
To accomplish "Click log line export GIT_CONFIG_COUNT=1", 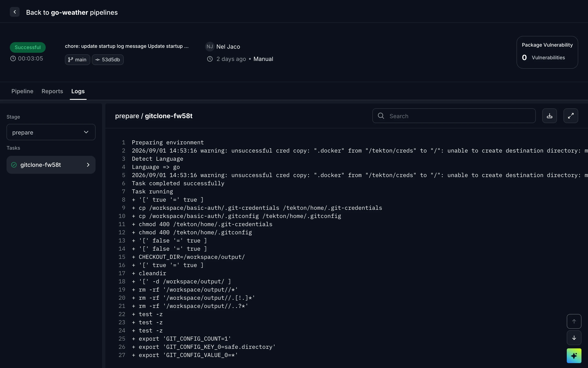I will click(182, 339).
